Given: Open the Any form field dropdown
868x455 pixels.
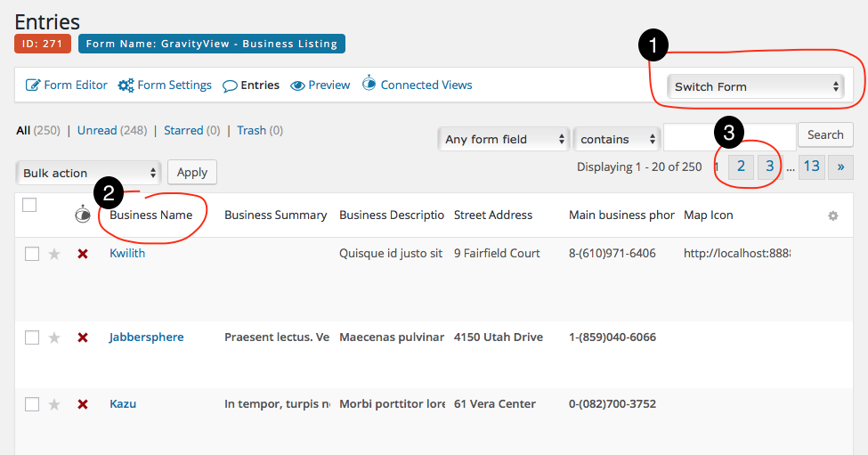Looking at the screenshot, I should click(x=503, y=139).
